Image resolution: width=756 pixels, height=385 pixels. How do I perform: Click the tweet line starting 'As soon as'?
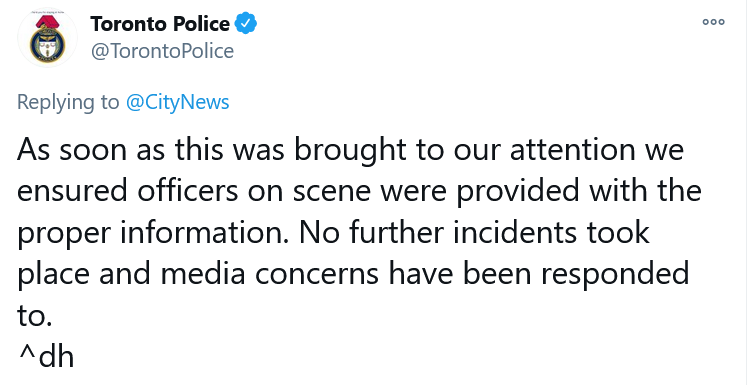point(351,151)
